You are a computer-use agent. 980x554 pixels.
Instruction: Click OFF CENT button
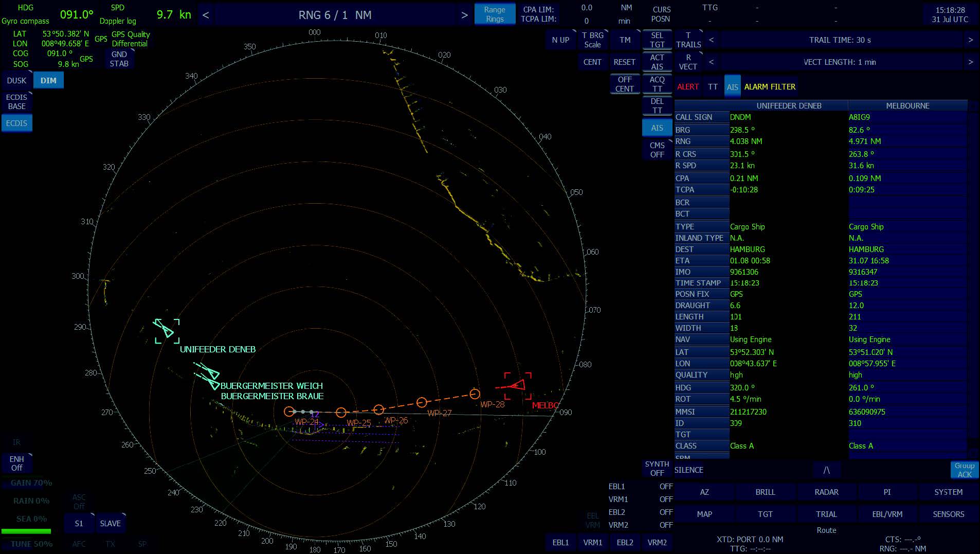click(625, 84)
